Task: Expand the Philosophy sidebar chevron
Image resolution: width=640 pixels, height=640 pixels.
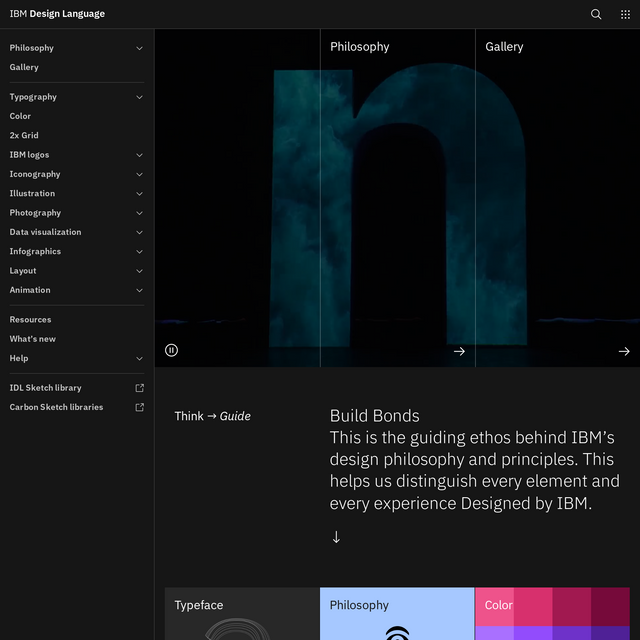Action: [x=139, y=48]
